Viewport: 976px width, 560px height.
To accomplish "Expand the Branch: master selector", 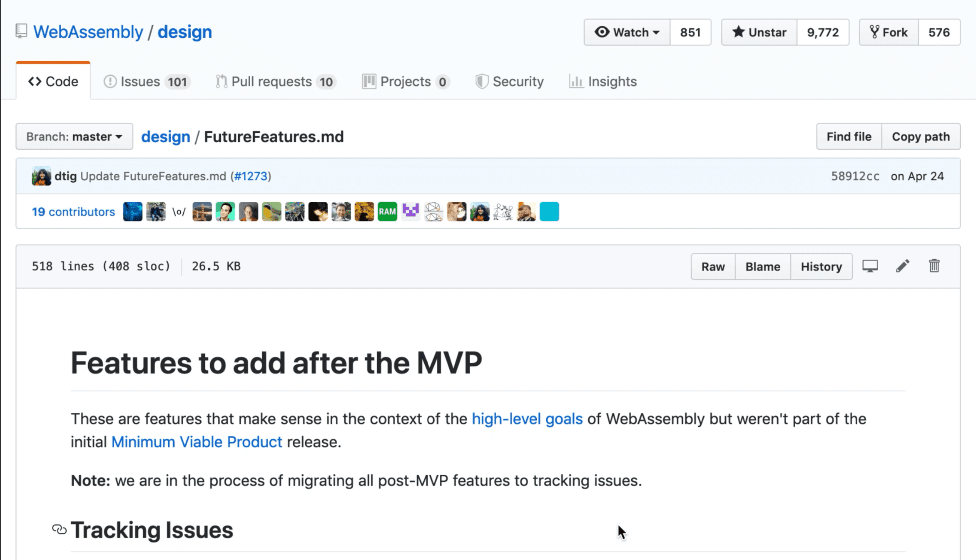I will tap(75, 136).
